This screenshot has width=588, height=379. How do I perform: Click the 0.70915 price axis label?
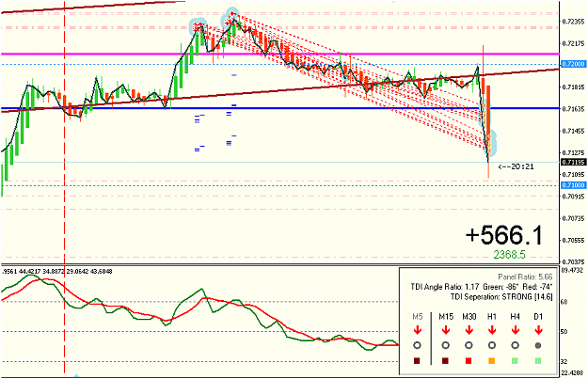(x=573, y=196)
